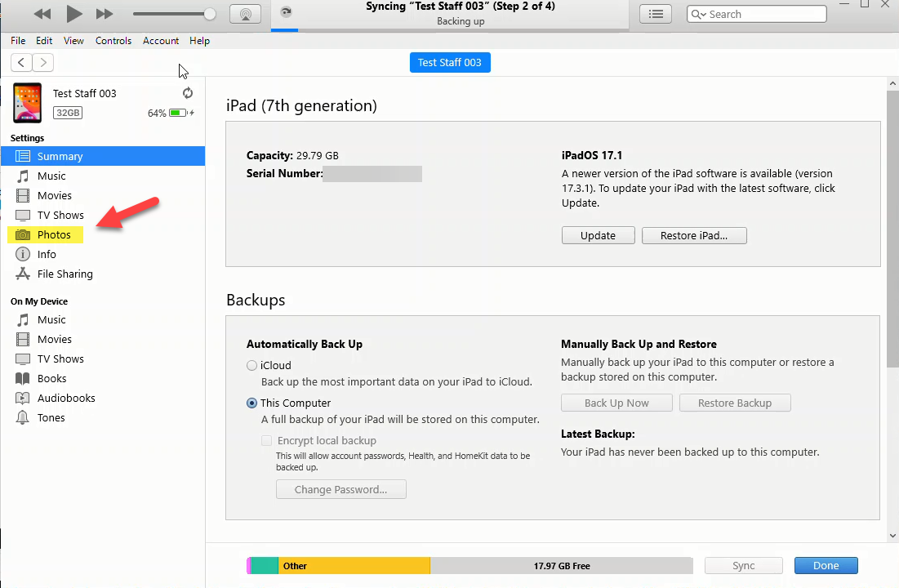Viewport: 899px width, 588px height.
Task: Open the Controls menu
Action: click(113, 41)
